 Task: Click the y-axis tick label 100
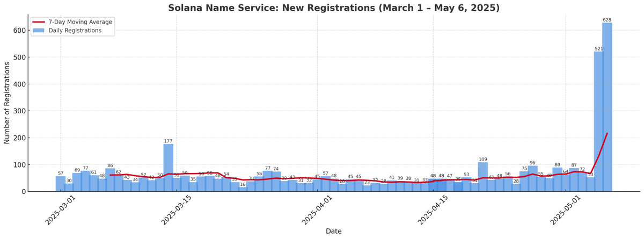tap(19, 165)
